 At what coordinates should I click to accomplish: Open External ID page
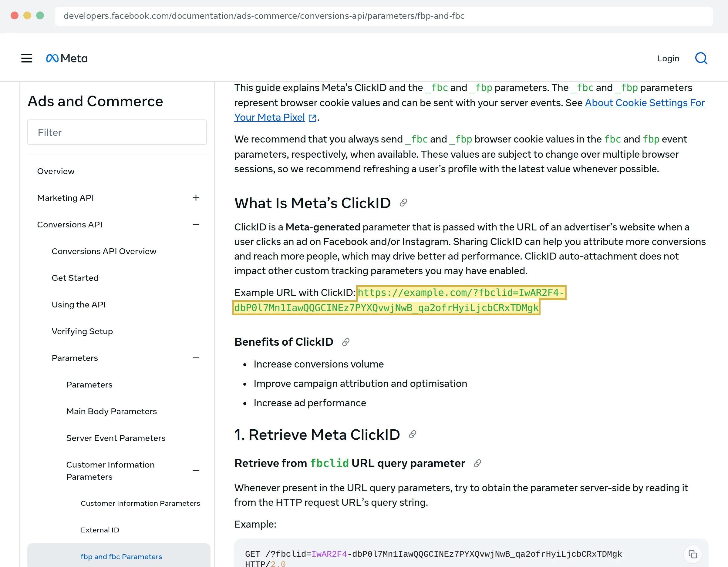pos(100,530)
